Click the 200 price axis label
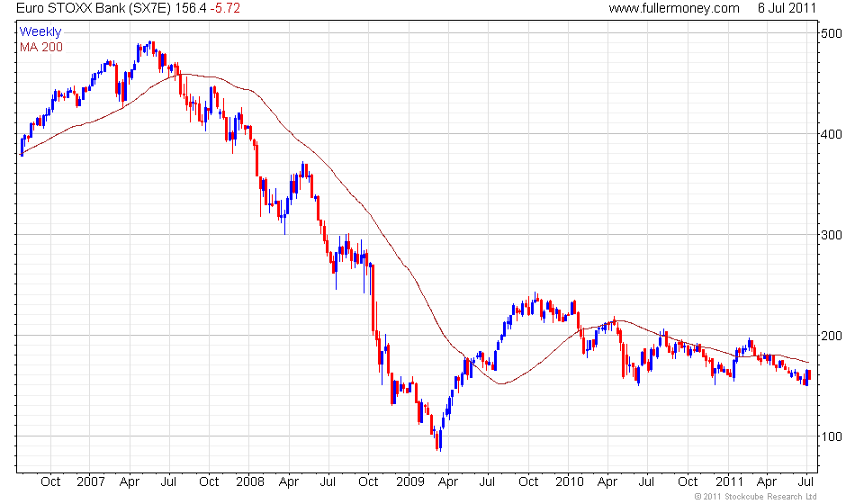864x504 pixels. click(832, 336)
